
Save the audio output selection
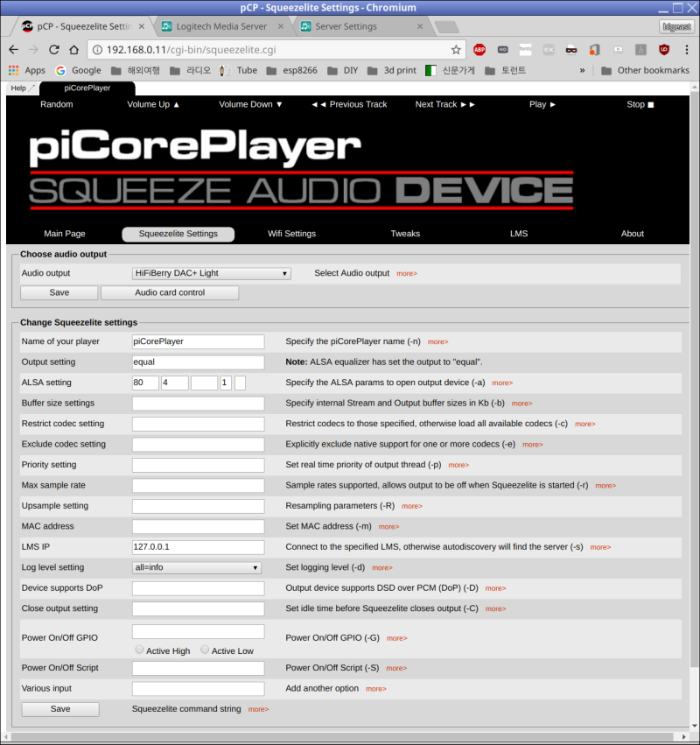click(59, 292)
